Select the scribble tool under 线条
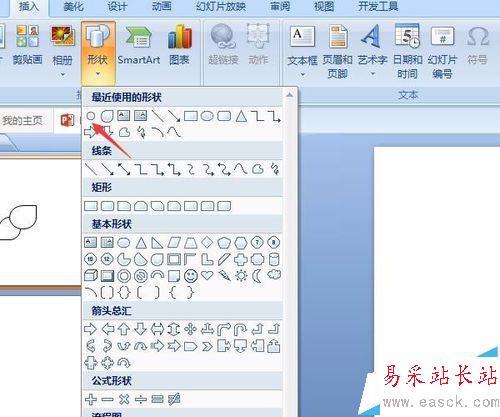The image size is (500, 417). (x=275, y=169)
